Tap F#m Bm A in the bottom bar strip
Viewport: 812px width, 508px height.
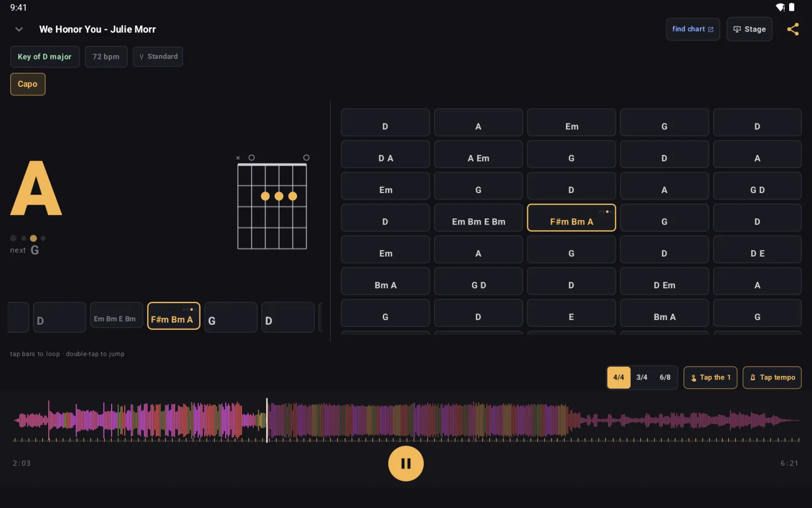174,316
